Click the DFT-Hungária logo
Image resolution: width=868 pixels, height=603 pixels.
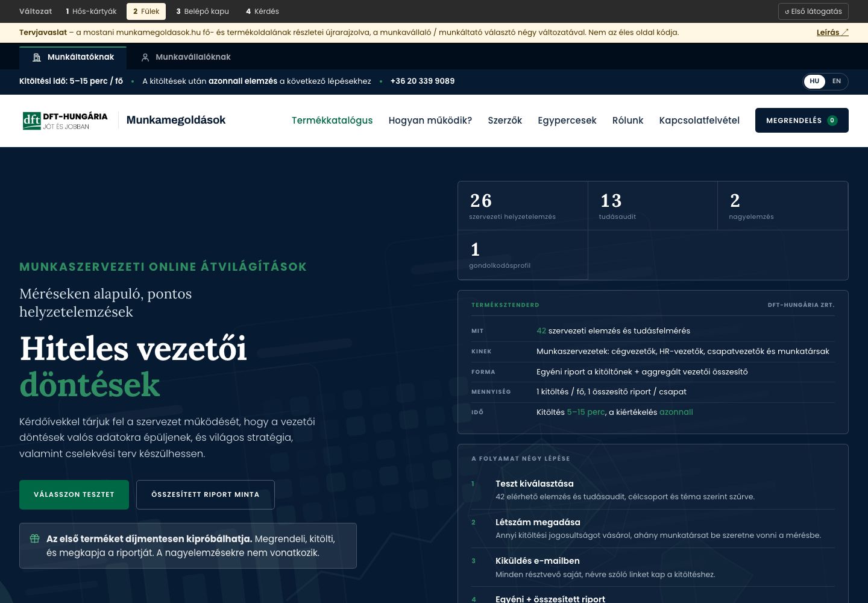click(x=64, y=121)
